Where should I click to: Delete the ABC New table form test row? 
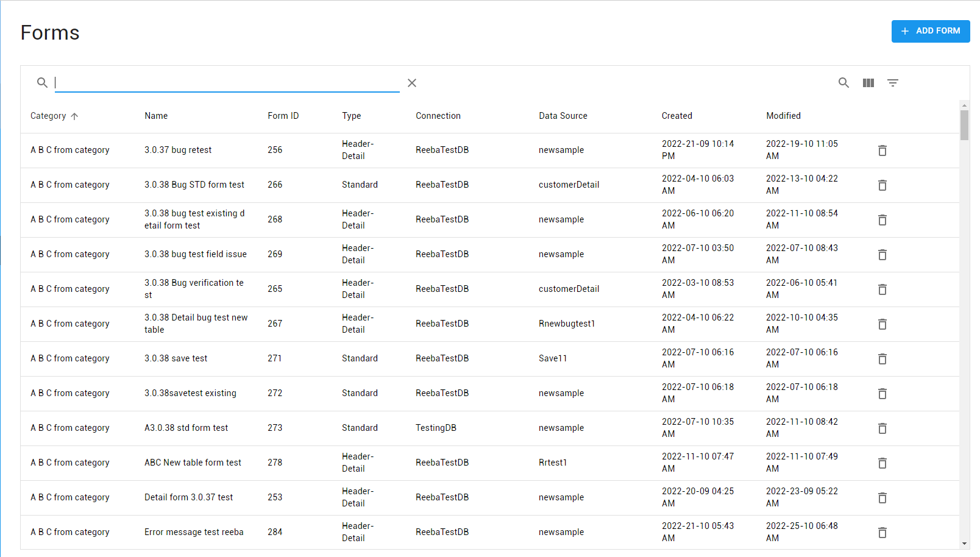[x=882, y=463]
